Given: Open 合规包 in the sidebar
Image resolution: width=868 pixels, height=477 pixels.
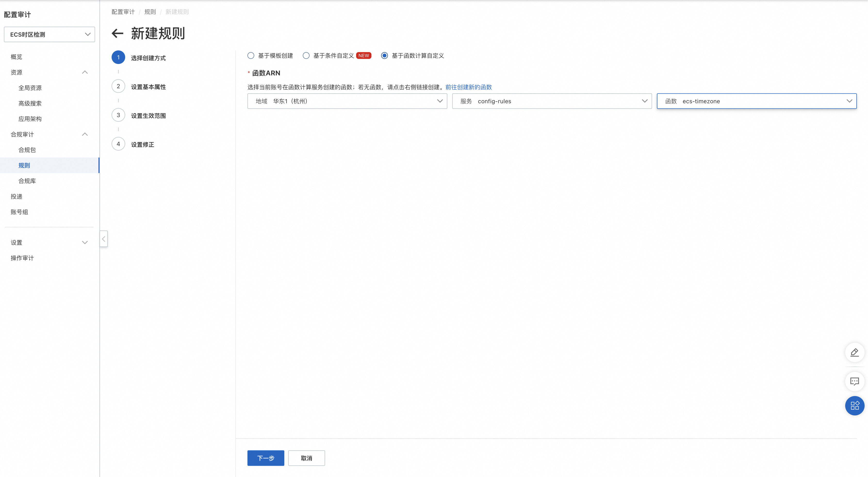Looking at the screenshot, I should pyautogui.click(x=27, y=150).
